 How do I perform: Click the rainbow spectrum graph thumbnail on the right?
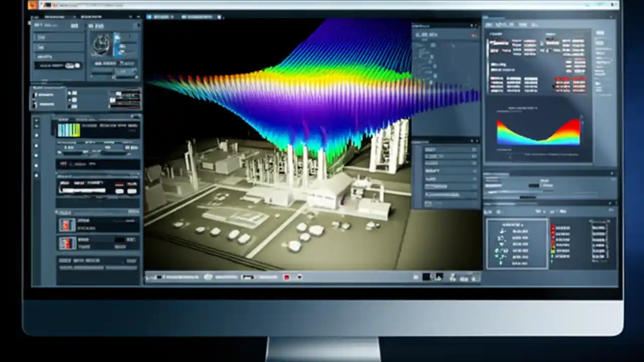click(x=538, y=132)
